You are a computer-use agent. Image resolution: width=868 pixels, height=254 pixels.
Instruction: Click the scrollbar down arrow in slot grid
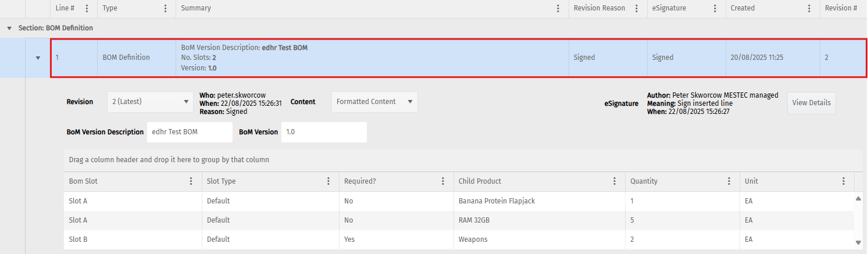pyautogui.click(x=859, y=242)
